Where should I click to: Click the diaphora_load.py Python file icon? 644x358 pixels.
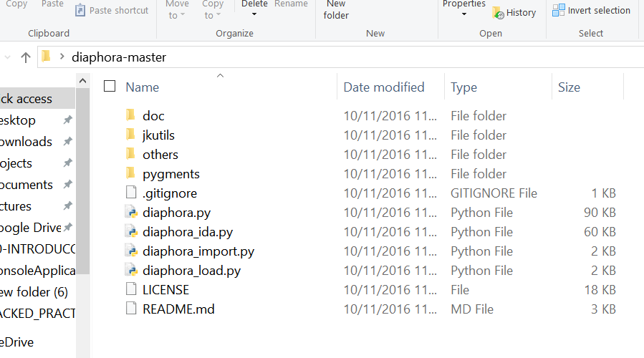[x=130, y=270]
